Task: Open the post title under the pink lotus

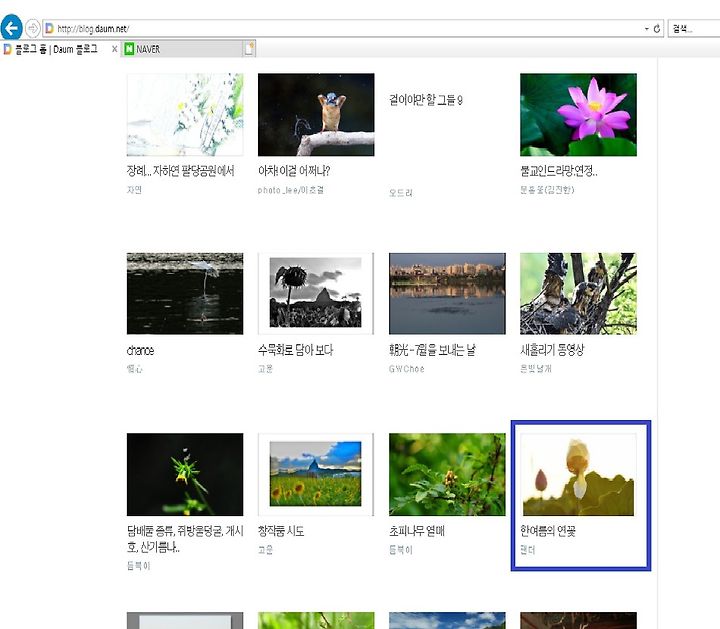Action: pos(559,171)
